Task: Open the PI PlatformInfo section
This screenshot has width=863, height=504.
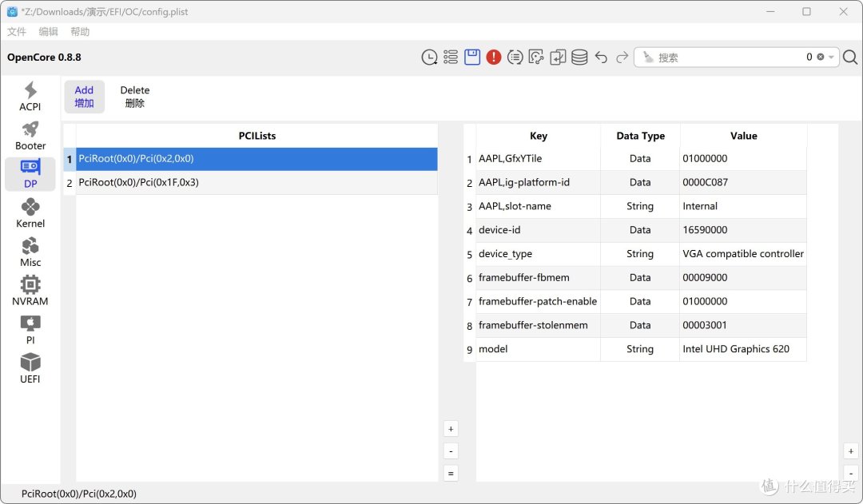Action: click(x=30, y=330)
